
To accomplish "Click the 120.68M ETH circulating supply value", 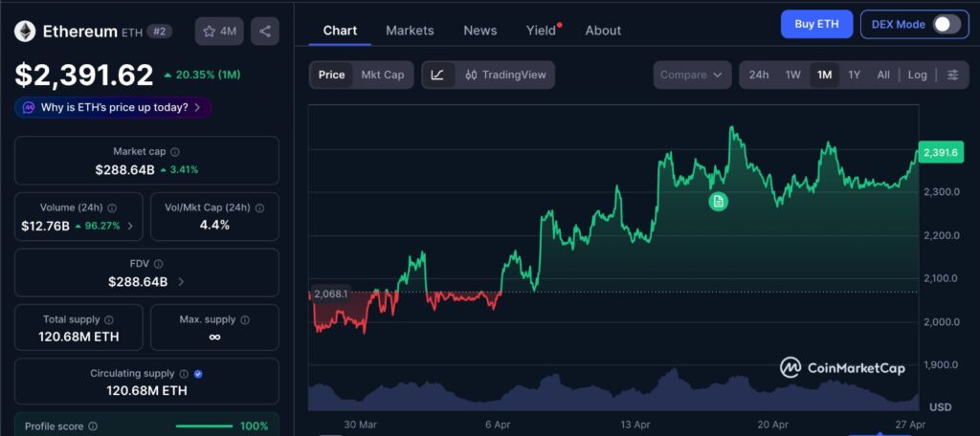I will point(146,391).
